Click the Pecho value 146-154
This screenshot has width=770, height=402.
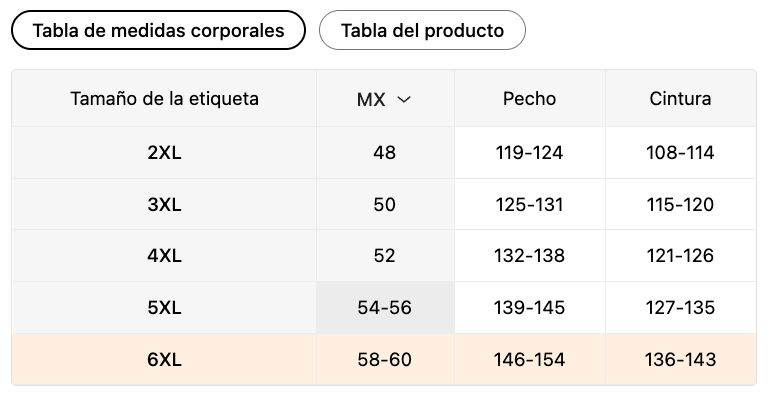coord(529,359)
